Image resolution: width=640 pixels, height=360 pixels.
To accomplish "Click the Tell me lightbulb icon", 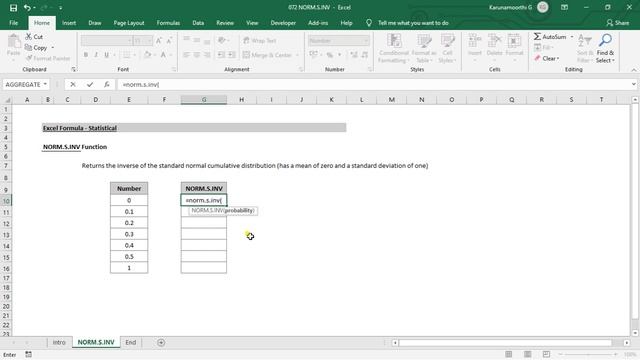I will click(369, 23).
